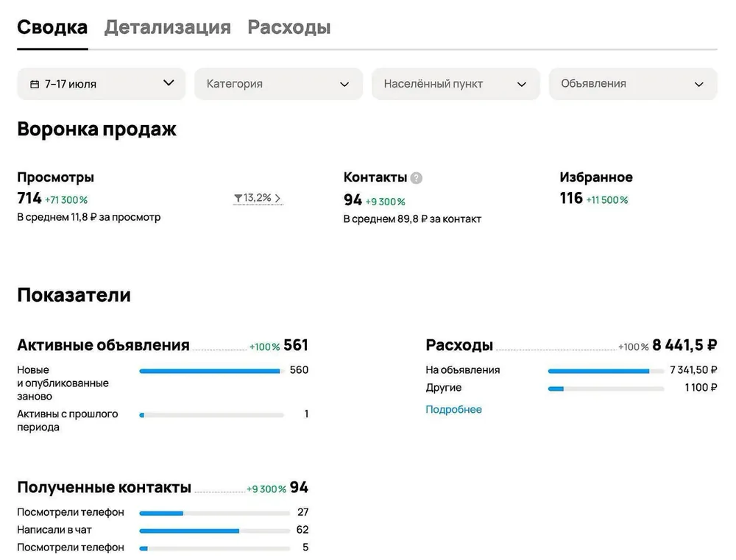Click the chevron in the Категория filter
This screenshot has width=736, height=560.
(344, 85)
